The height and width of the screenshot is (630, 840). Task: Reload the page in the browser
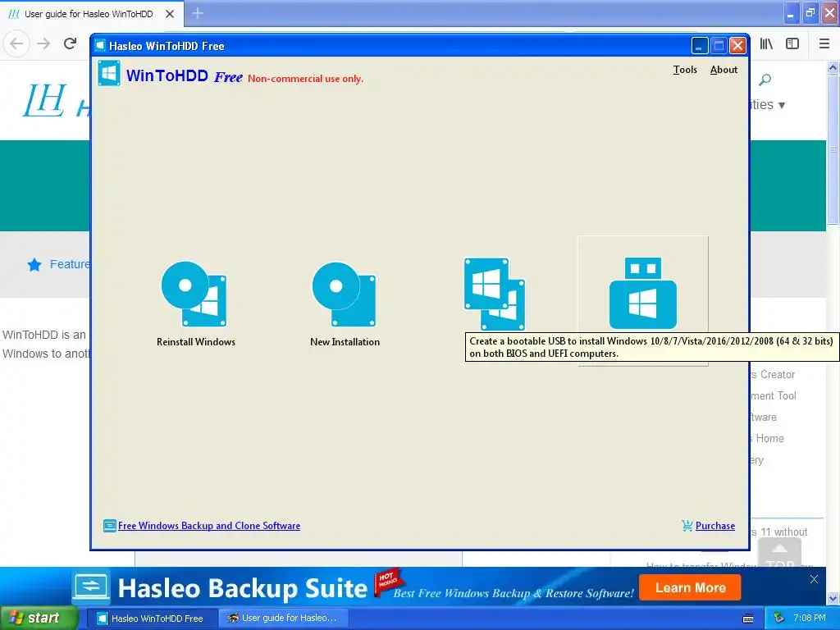pos(71,43)
